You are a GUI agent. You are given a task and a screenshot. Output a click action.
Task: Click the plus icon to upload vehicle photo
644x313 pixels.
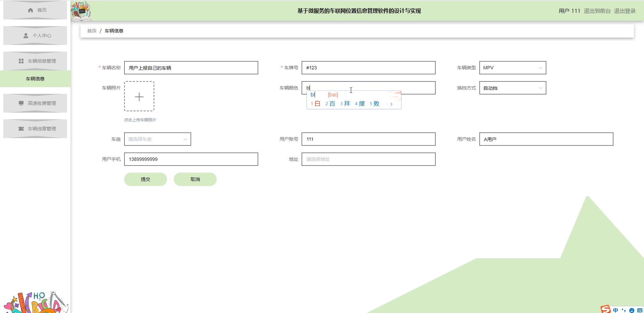tap(139, 97)
